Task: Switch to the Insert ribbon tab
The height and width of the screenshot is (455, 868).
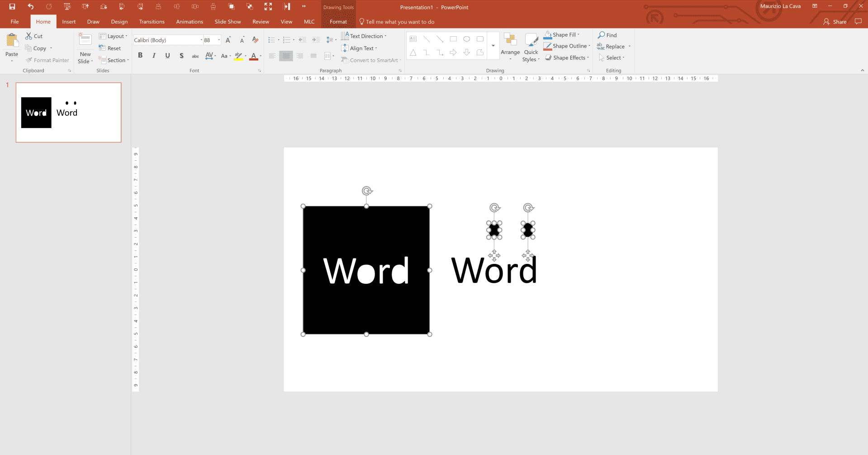Action: pyautogui.click(x=68, y=21)
